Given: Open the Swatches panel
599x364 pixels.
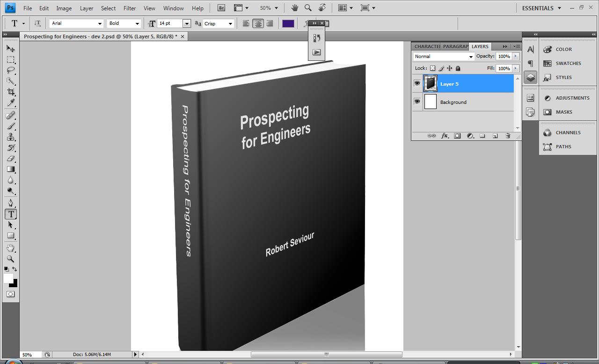Looking at the screenshot, I should click(x=567, y=63).
